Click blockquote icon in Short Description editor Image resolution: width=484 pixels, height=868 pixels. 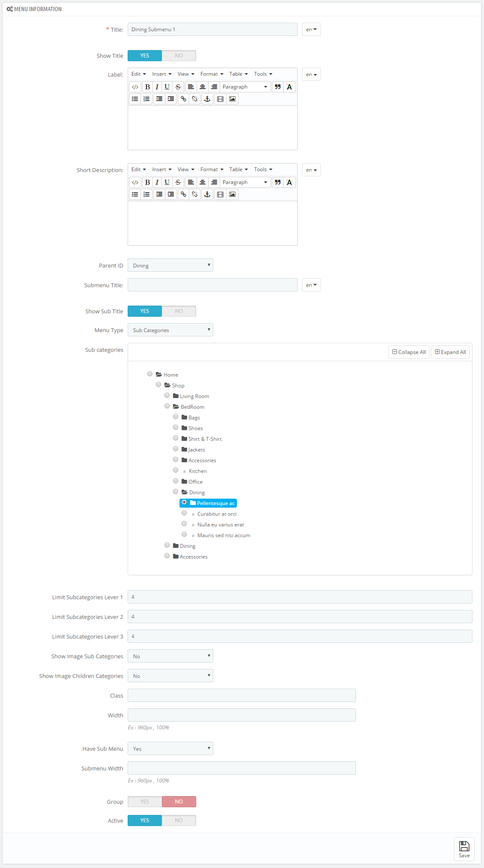tap(278, 182)
